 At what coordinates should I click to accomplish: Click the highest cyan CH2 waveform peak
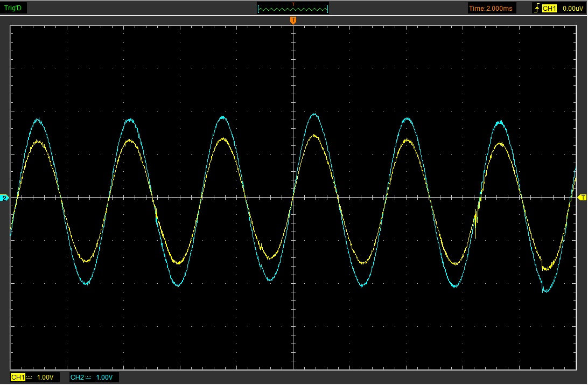(314, 114)
